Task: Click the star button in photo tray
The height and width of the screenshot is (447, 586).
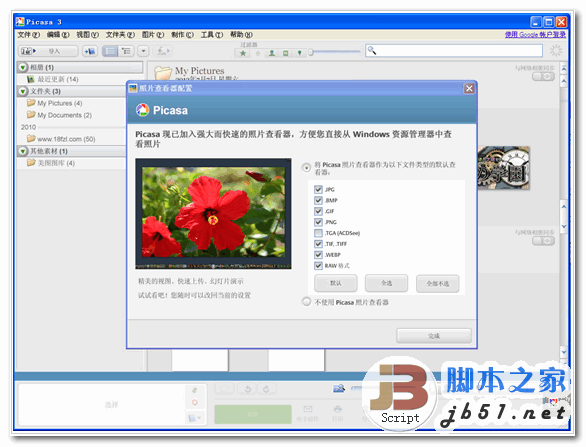Action: click(224, 389)
